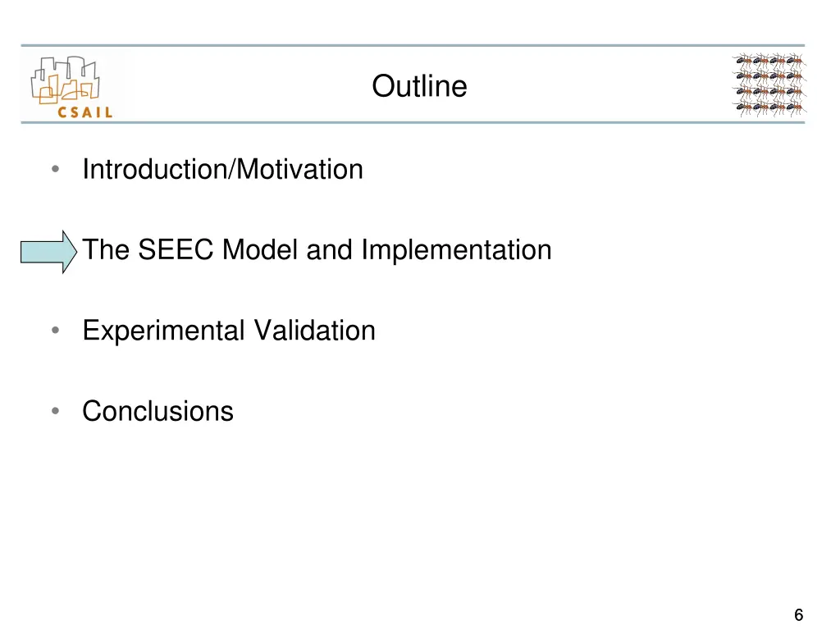
Task: Click the word Implementation
Action: pyautogui.click(x=456, y=249)
